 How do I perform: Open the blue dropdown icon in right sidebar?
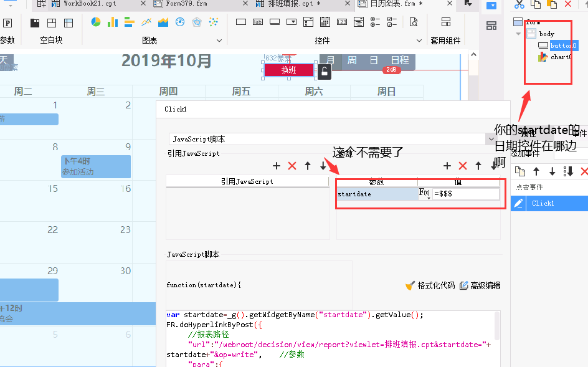pyautogui.click(x=491, y=6)
